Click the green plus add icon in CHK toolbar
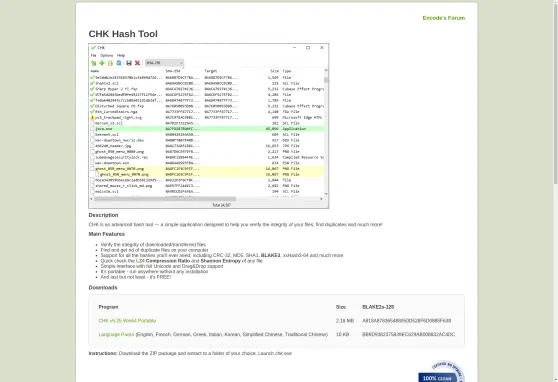This screenshot has height=382, width=558. click(x=102, y=63)
